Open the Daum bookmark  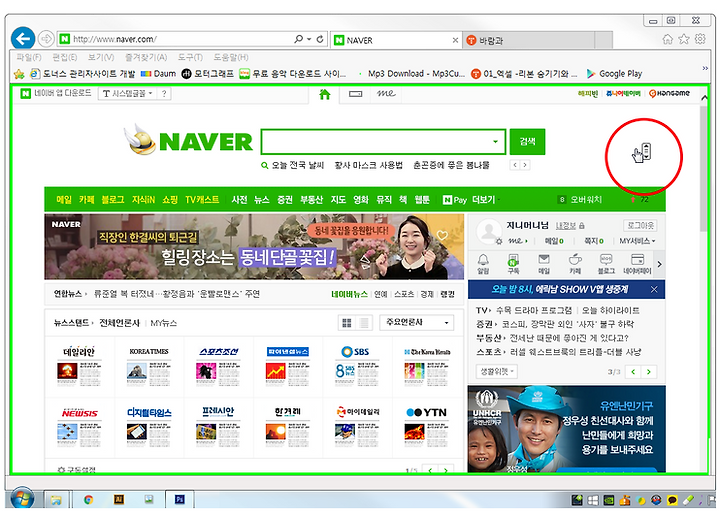[x=158, y=73]
